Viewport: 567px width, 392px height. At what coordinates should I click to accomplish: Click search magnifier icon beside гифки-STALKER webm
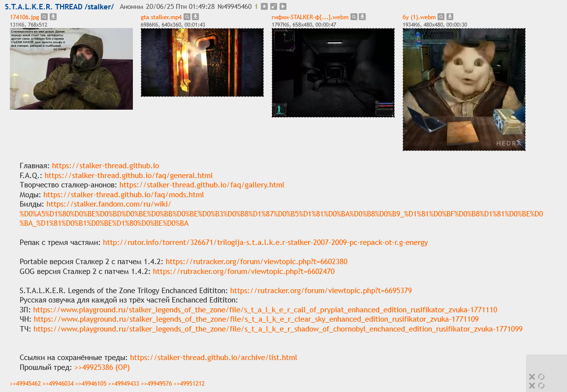[x=354, y=17]
